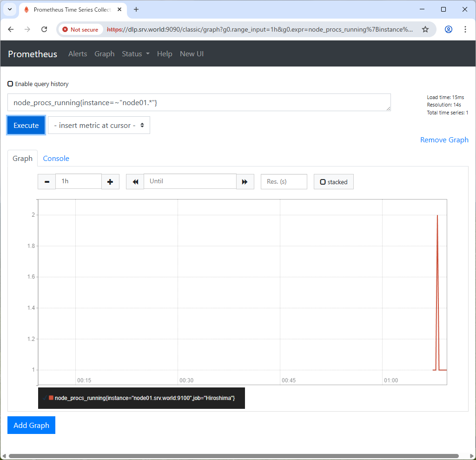Open Alerts from the navigation bar
This screenshot has width=476, height=460.
pos(78,54)
